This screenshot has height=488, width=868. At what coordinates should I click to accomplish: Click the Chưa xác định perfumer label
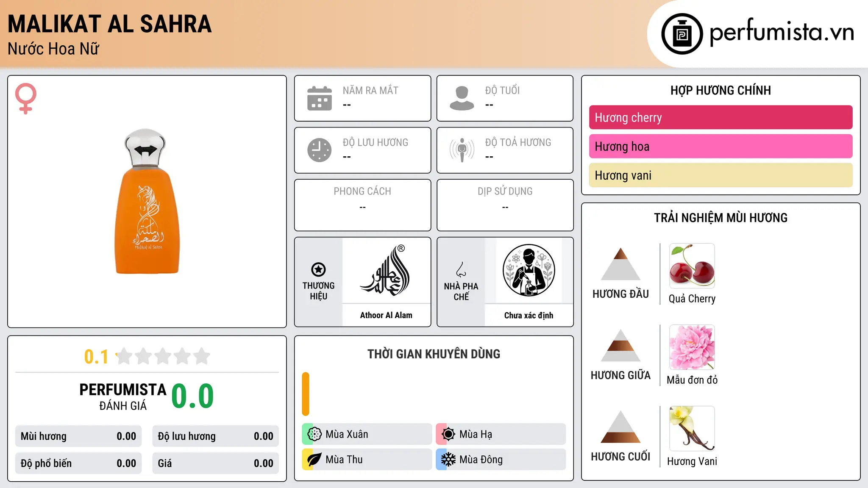[529, 315]
